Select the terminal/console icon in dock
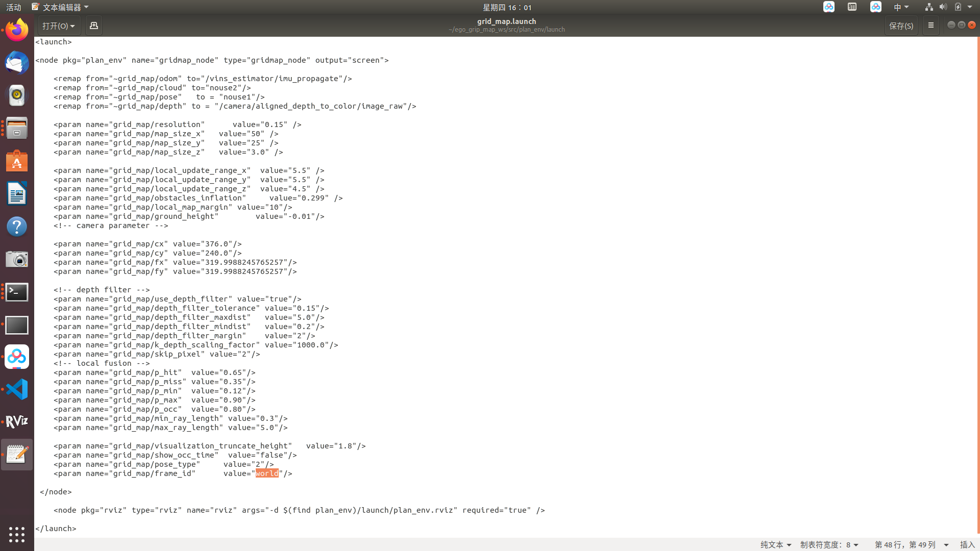Image resolution: width=980 pixels, height=551 pixels. pyautogui.click(x=17, y=291)
